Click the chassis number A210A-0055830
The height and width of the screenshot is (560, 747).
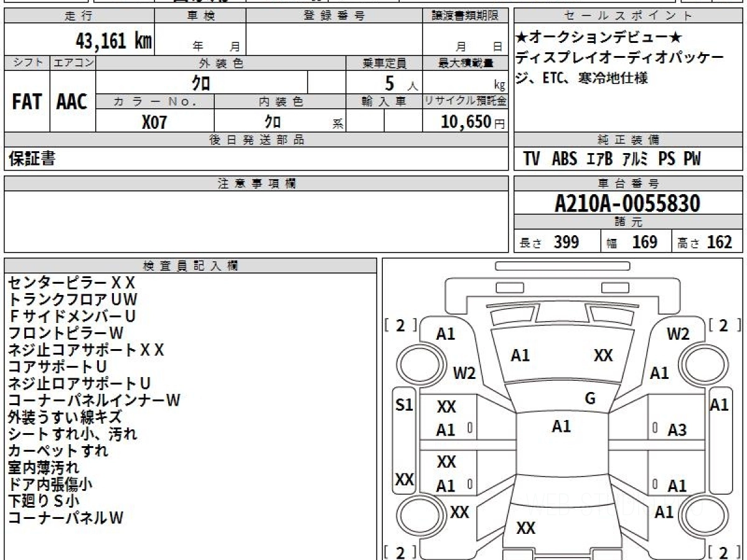627,203
